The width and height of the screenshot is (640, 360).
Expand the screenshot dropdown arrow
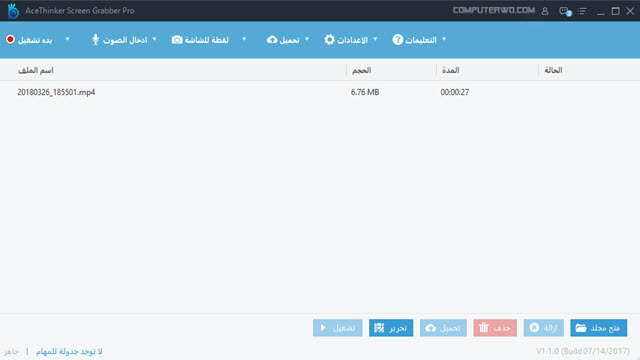pyautogui.click(x=244, y=39)
